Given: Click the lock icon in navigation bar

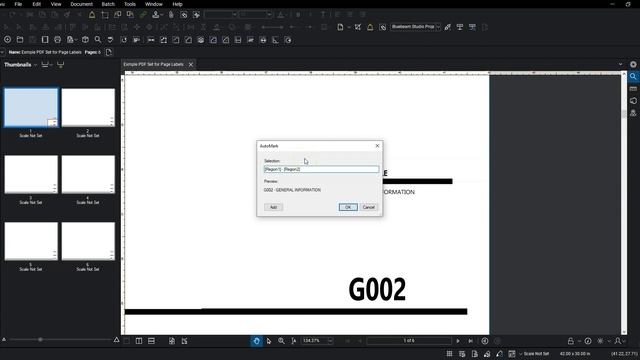Looking at the screenshot, I should (571, 341).
